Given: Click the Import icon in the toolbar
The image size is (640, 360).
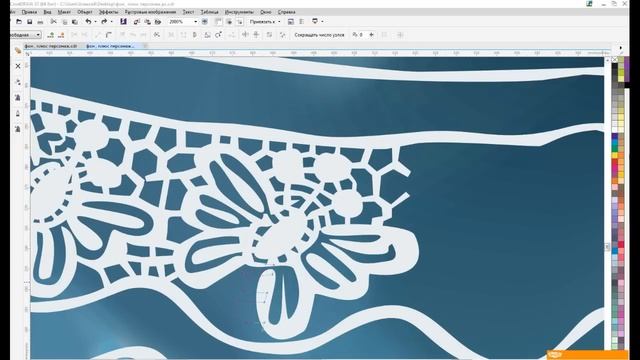Looking at the screenshot, I should (137, 22).
